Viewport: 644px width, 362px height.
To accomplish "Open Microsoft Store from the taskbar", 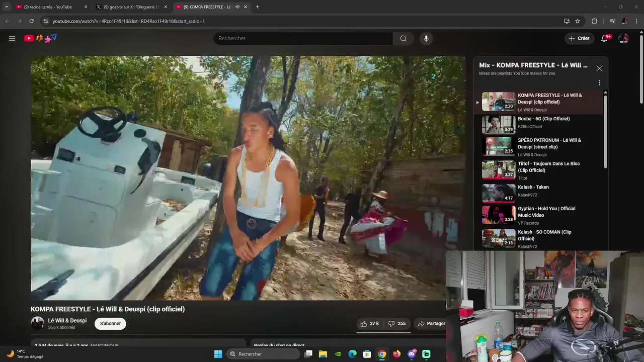I will point(367,354).
